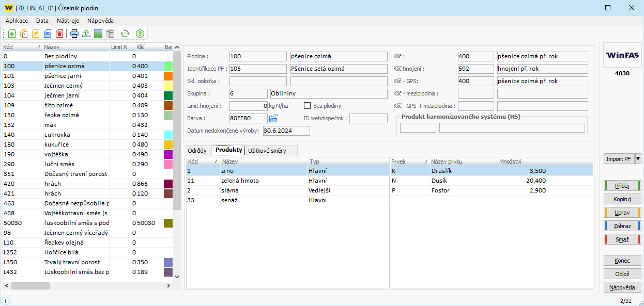This screenshot has height=306, width=644.
Task: Click the red delete trash icon
Action: [x=59, y=34]
